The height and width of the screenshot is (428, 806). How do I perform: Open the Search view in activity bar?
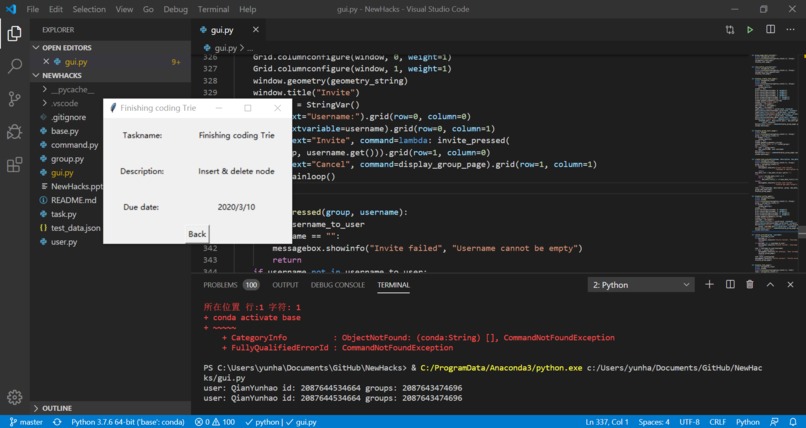(14, 66)
